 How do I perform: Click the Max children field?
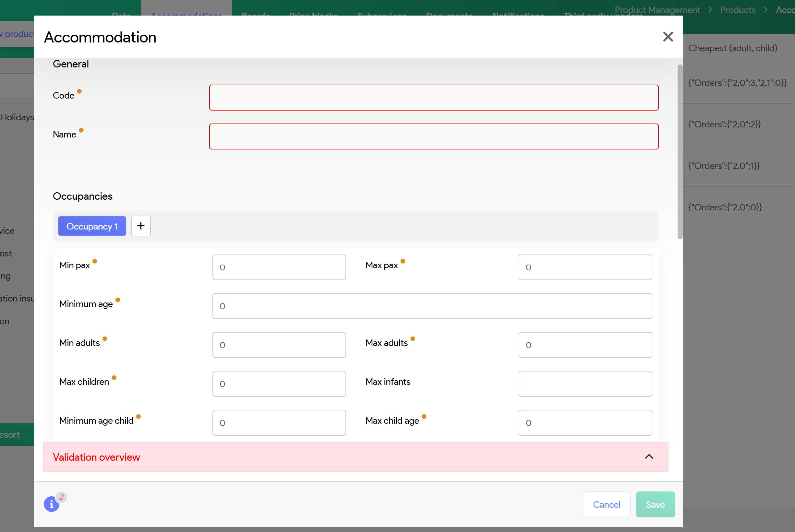click(279, 384)
